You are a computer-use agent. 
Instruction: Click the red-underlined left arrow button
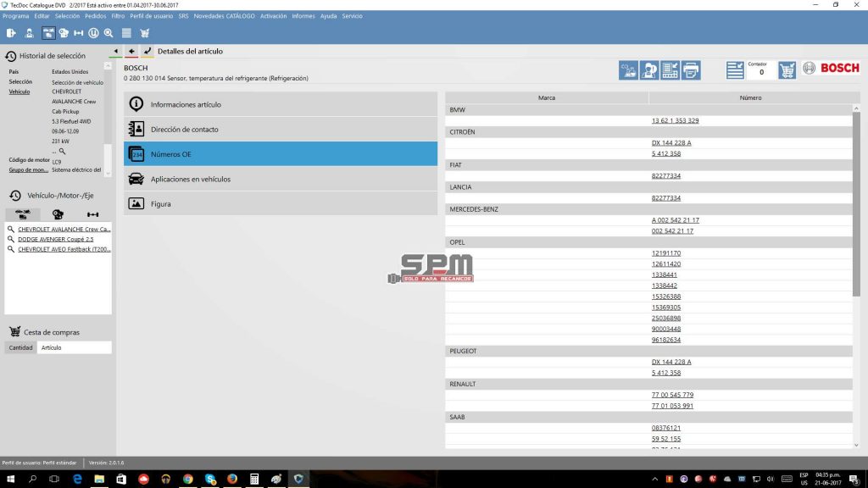(131, 52)
